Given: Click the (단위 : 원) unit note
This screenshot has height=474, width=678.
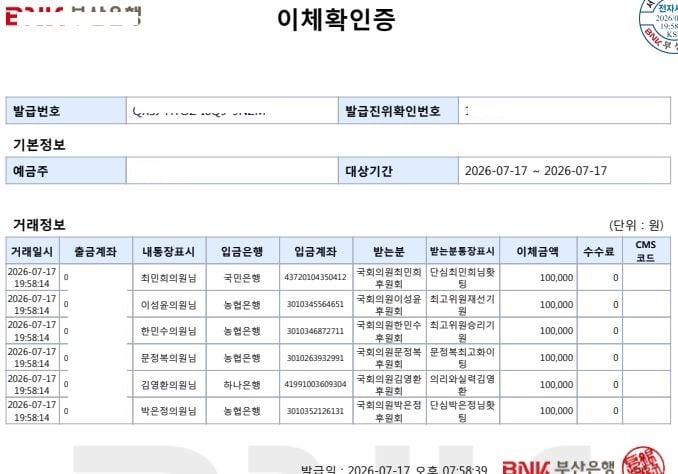Looking at the screenshot, I should (636, 225).
